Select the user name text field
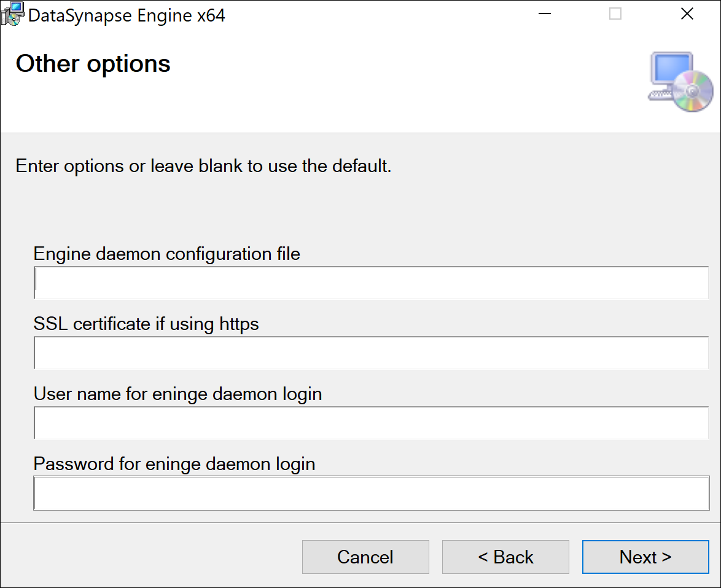The height and width of the screenshot is (588, 721). coord(371,423)
